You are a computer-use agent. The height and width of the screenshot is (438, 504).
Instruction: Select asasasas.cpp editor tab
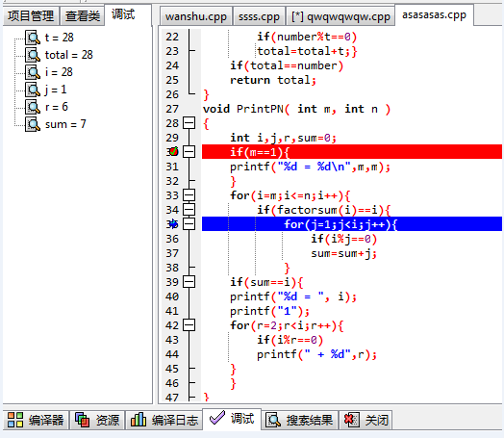pyautogui.click(x=434, y=14)
